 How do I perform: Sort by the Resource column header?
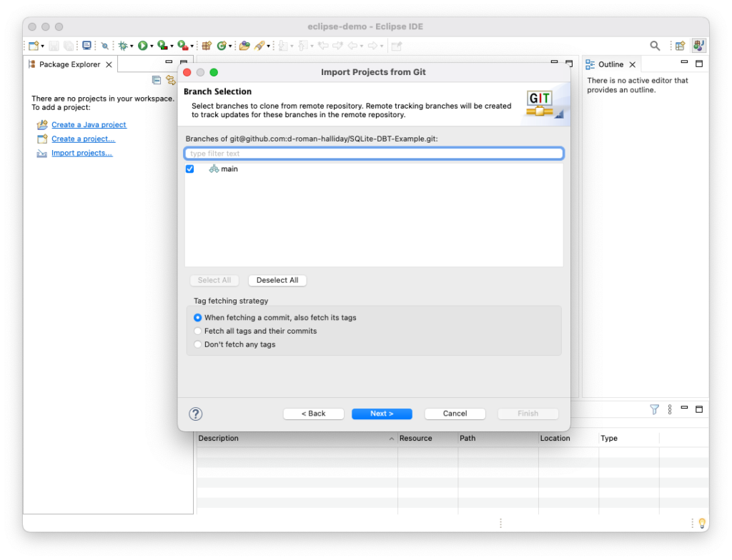click(x=427, y=438)
